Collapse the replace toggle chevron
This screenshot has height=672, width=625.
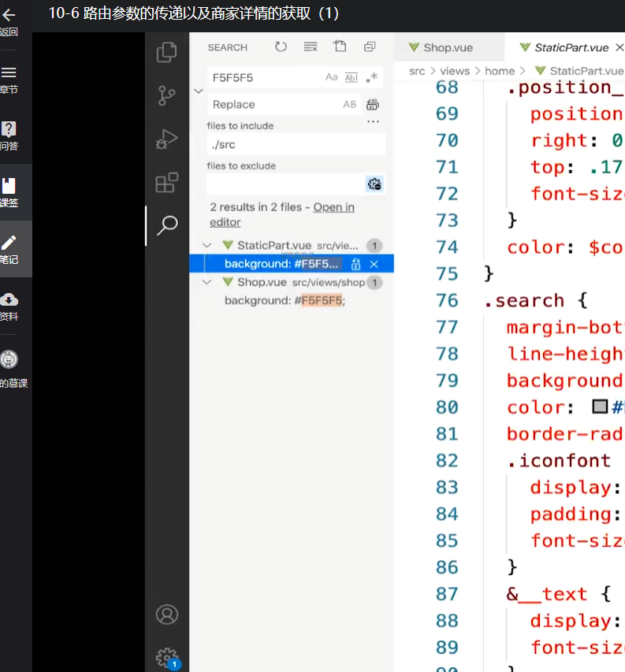click(x=199, y=91)
